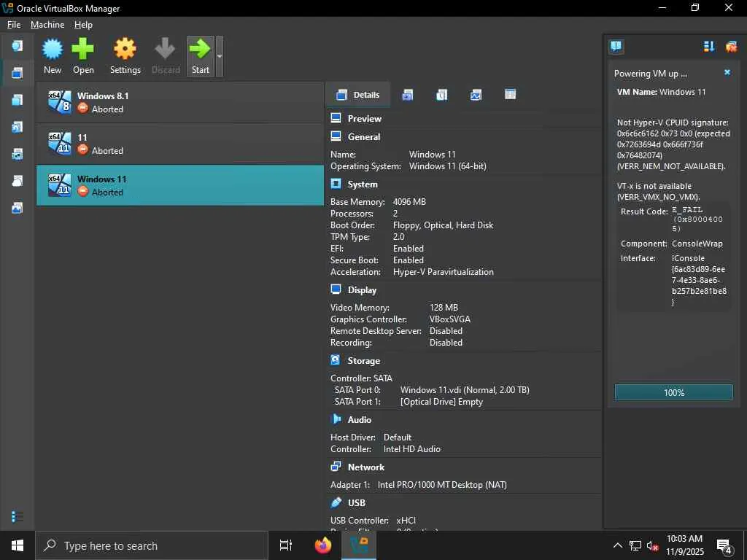Click the ConsoleWrap component value

click(x=697, y=244)
